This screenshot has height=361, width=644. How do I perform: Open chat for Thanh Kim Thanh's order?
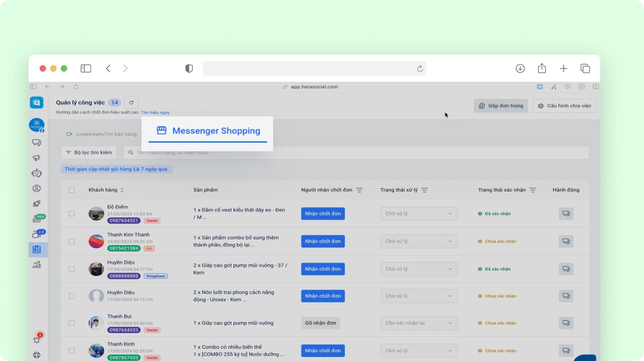[x=566, y=241]
